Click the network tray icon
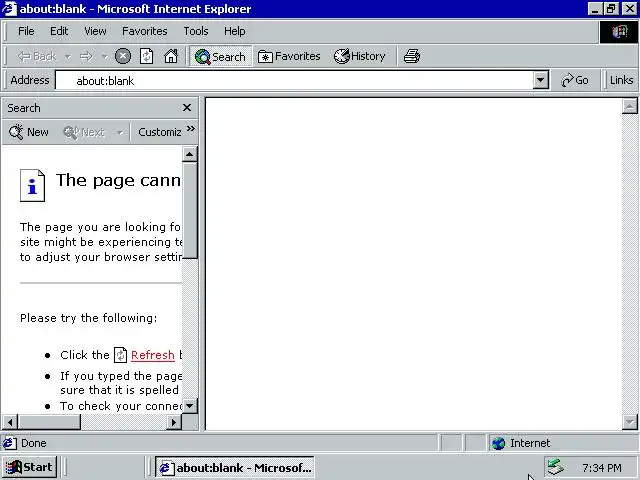This screenshot has height=480, width=640. [x=555, y=467]
